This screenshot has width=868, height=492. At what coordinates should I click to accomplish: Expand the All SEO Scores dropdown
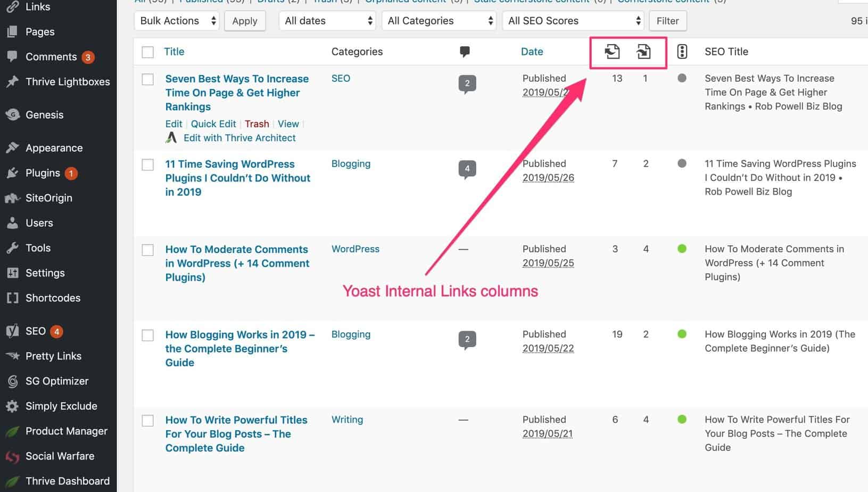[573, 21]
